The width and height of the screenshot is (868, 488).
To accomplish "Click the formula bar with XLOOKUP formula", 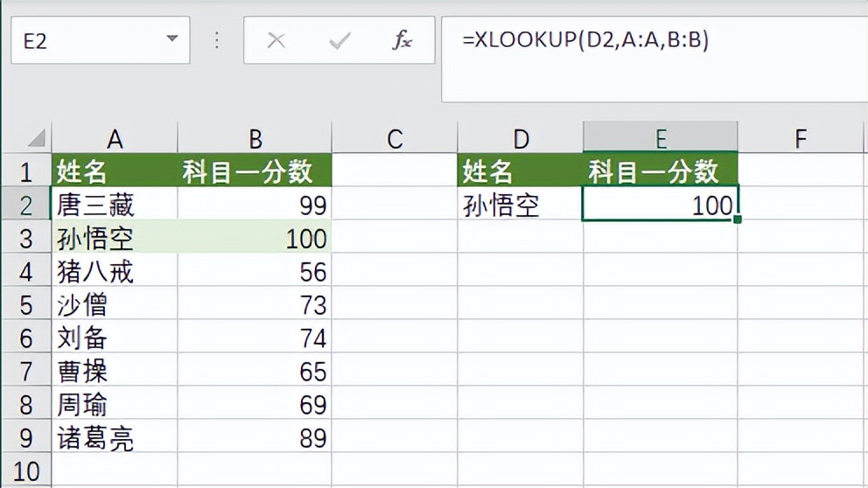I will tap(654, 59).
